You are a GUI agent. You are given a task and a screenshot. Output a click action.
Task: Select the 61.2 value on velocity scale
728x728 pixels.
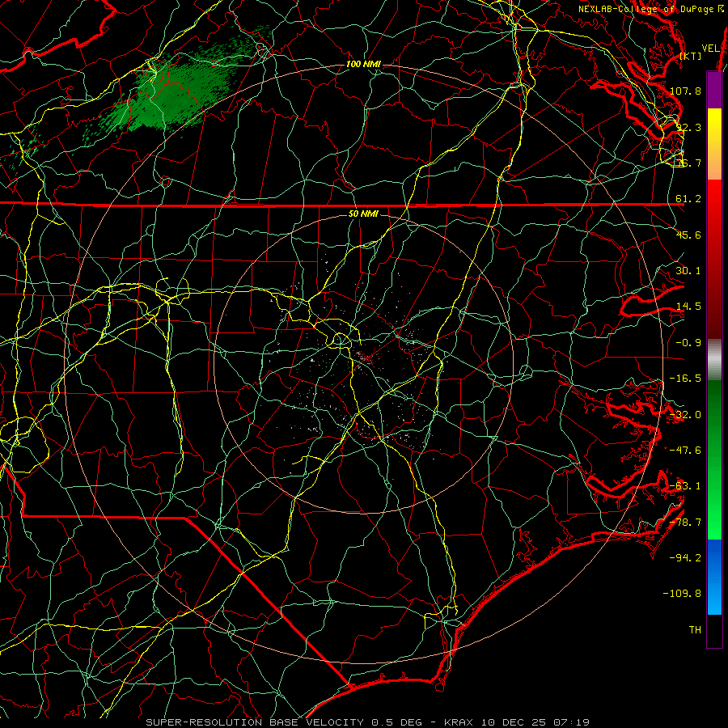pos(688,199)
